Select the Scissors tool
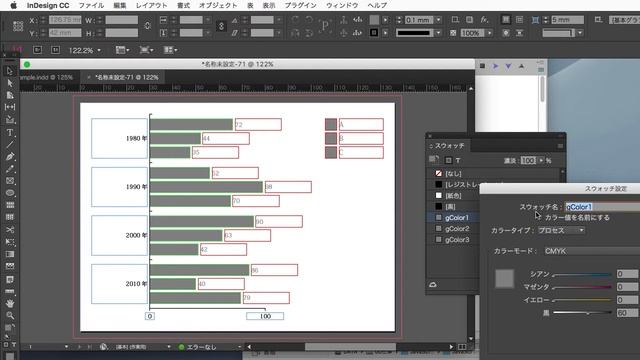640x360 pixels. tap(10, 229)
